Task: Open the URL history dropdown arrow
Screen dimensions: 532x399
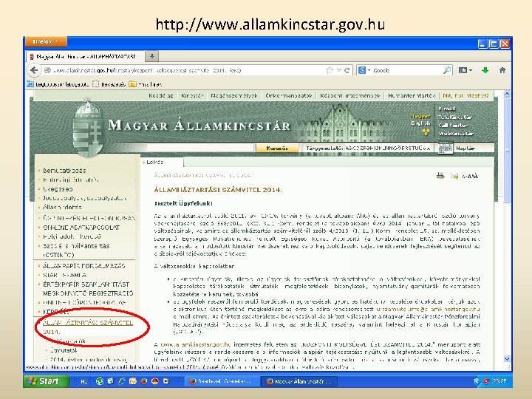Action: coord(339,70)
